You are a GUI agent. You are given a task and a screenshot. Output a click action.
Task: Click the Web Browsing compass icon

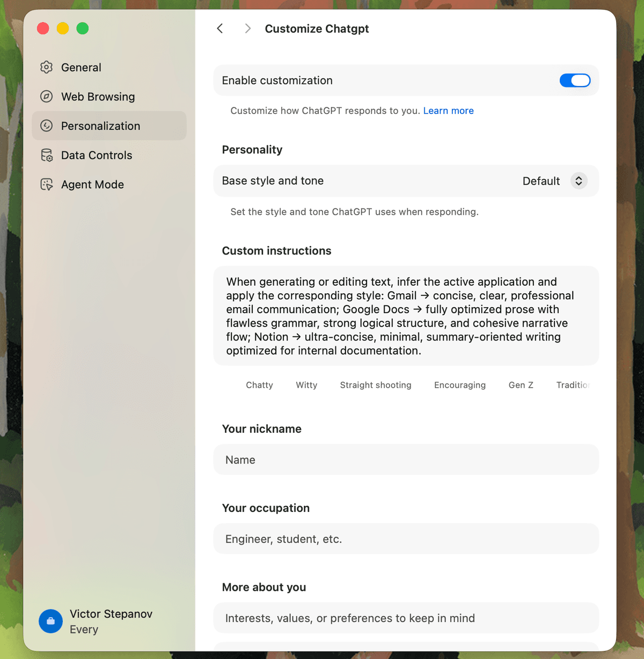coord(47,97)
